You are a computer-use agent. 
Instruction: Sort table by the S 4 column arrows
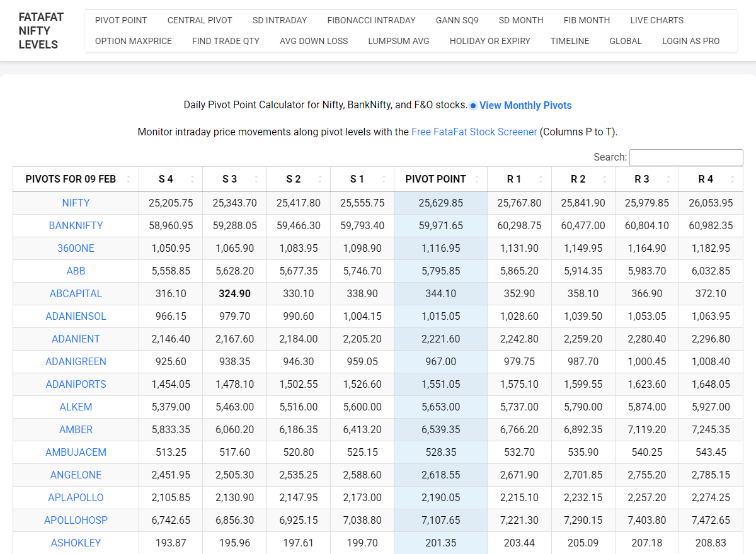point(192,179)
